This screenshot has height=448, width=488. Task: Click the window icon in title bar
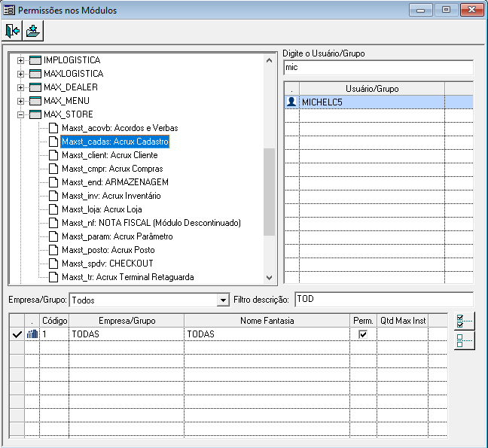tap(9, 10)
